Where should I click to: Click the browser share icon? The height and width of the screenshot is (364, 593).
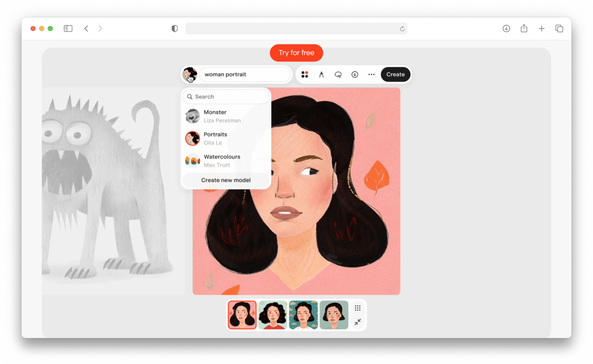click(x=524, y=28)
